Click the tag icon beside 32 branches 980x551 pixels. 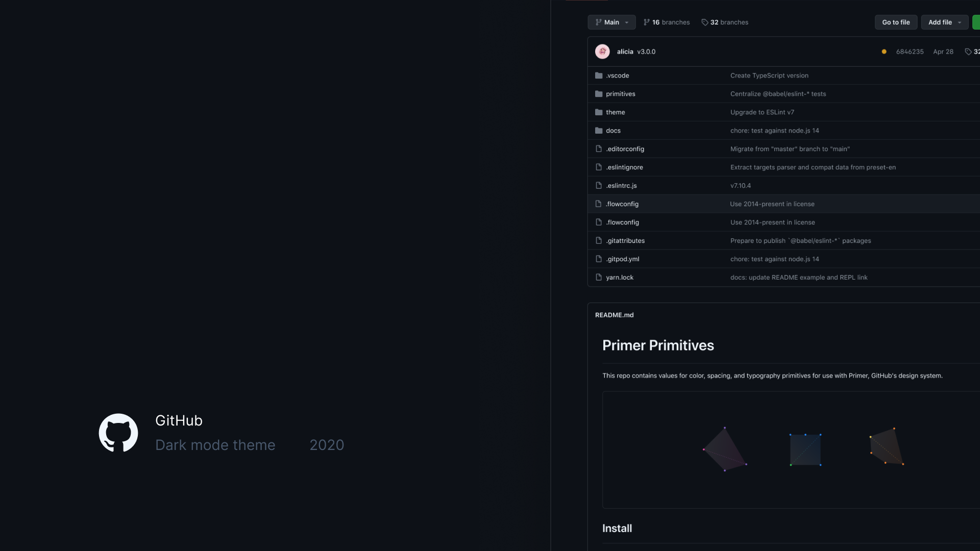click(x=704, y=22)
